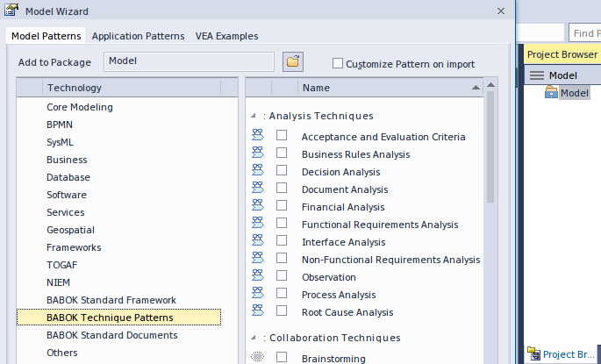The height and width of the screenshot is (364, 601).
Task: Click the Name column sort arrow
Action: click(x=476, y=88)
